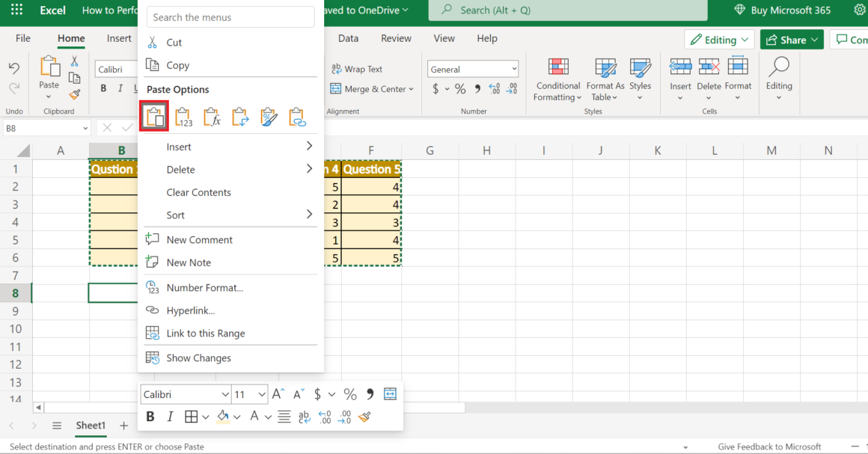Click the Paste Values clipboard icon
Screen dimensions: 868x454
click(x=183, y=117)
